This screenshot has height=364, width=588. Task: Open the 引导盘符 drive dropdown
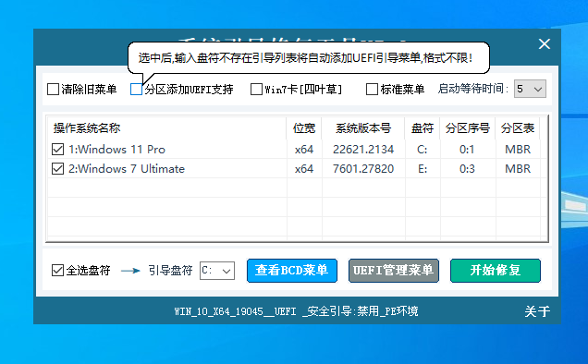click(x=217, y=271)
